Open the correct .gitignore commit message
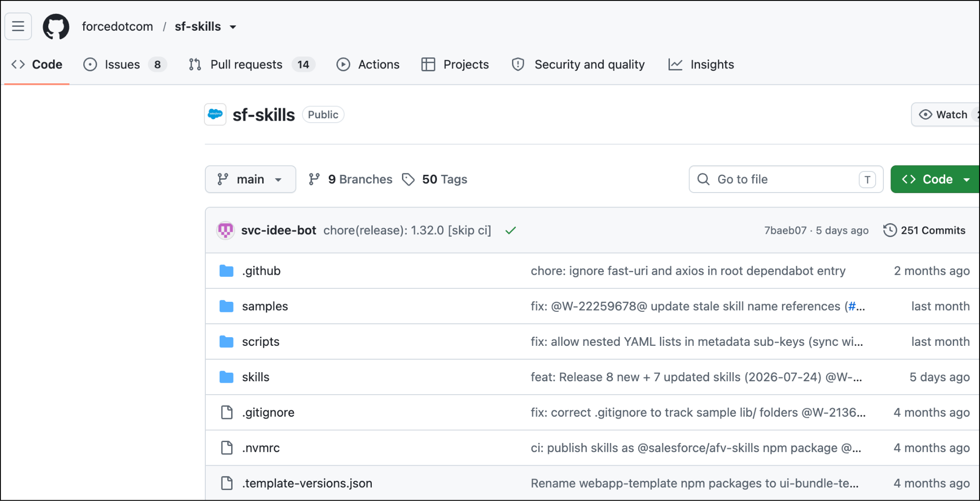980x501 pixels. click(x=698, y=412)
